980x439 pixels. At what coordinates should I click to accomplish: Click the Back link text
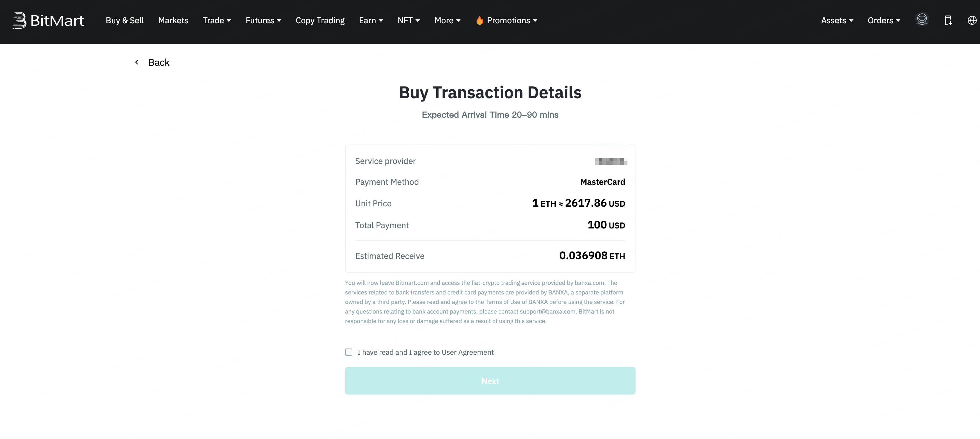(159, 62)
